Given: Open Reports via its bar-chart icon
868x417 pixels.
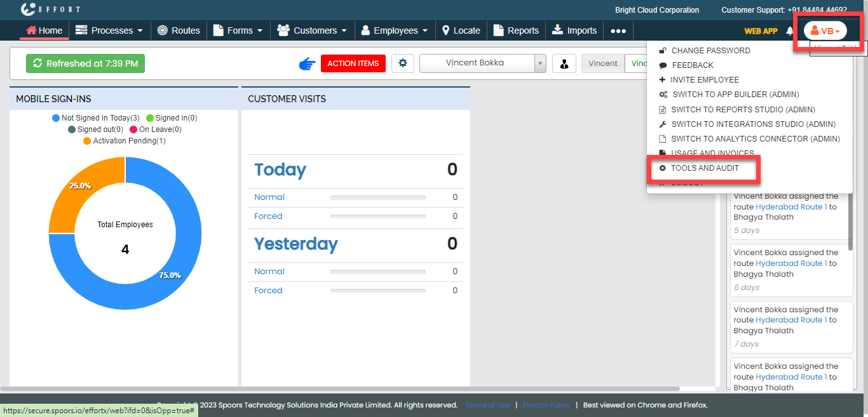Looking at the screenshot, I should point(499,30).
